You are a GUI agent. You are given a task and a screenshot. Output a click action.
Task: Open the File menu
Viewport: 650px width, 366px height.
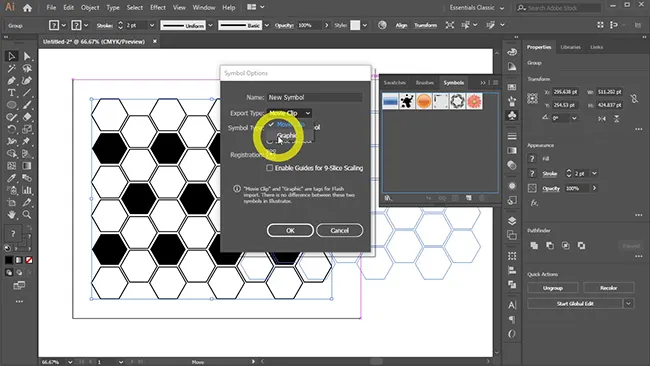click(51, 7)
